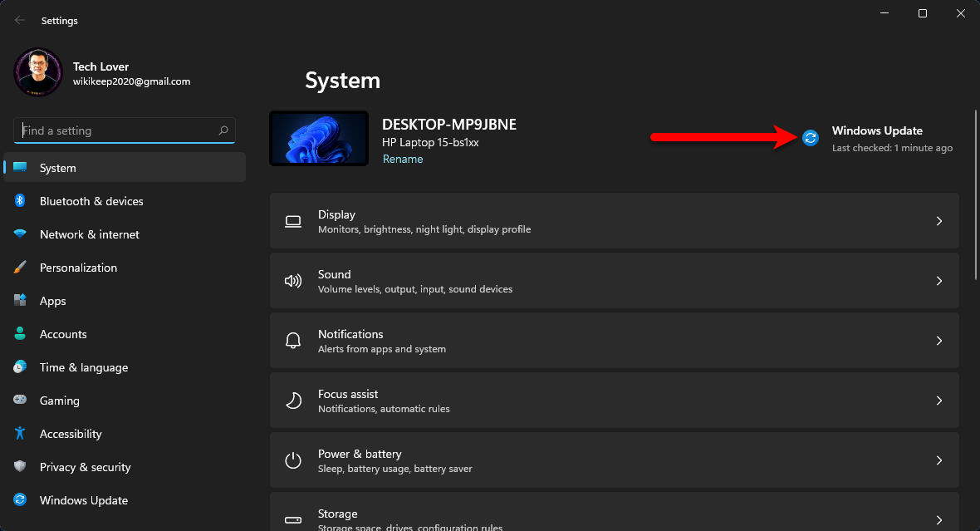Minimize the Settings window
980x531 pixels.
tap(884, 13)
